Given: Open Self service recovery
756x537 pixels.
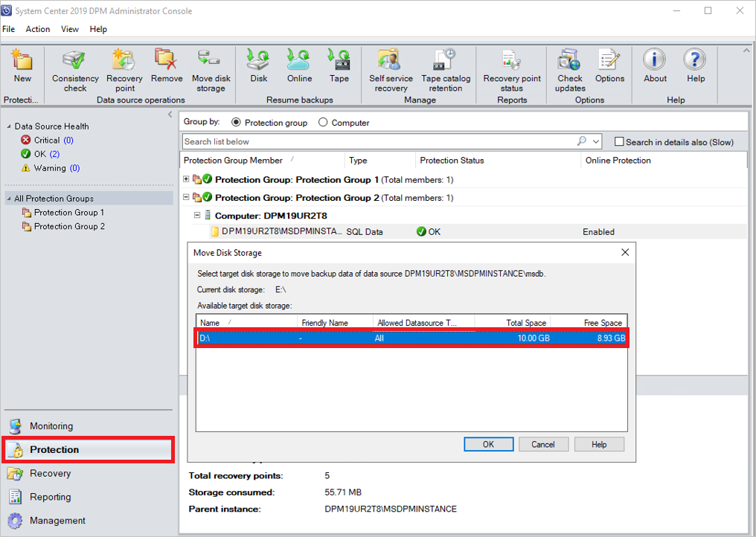Looking at the screenshot, I should pyautogui.click(x=390, y=60).
